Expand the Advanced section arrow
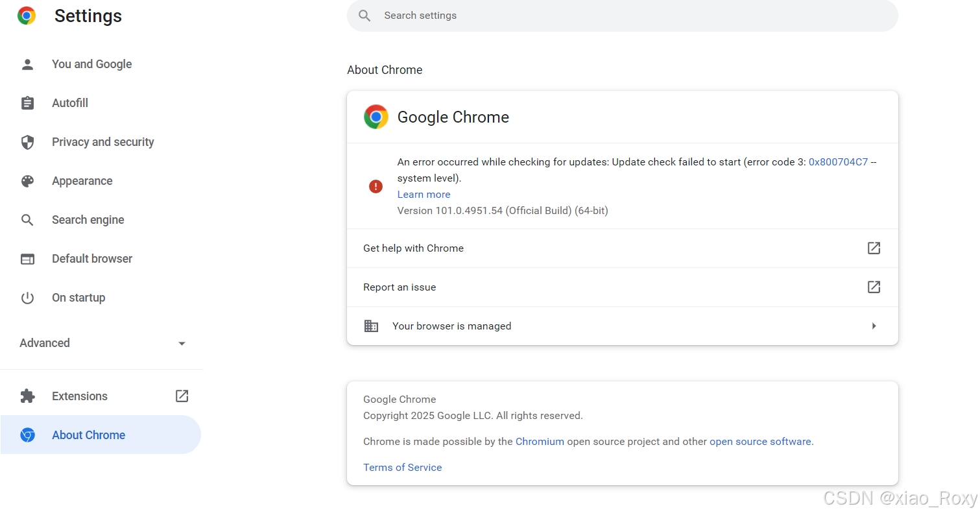 tap(182, 344)
